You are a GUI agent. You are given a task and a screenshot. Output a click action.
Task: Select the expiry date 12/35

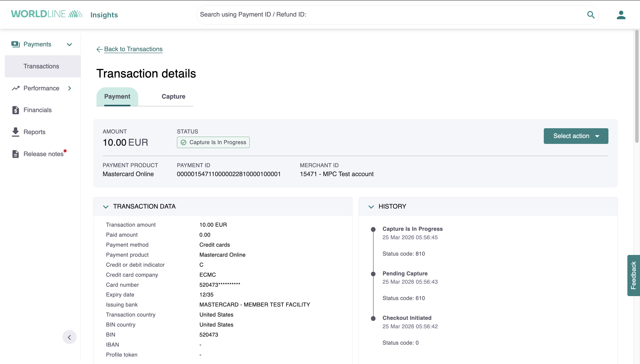(206, 295)
